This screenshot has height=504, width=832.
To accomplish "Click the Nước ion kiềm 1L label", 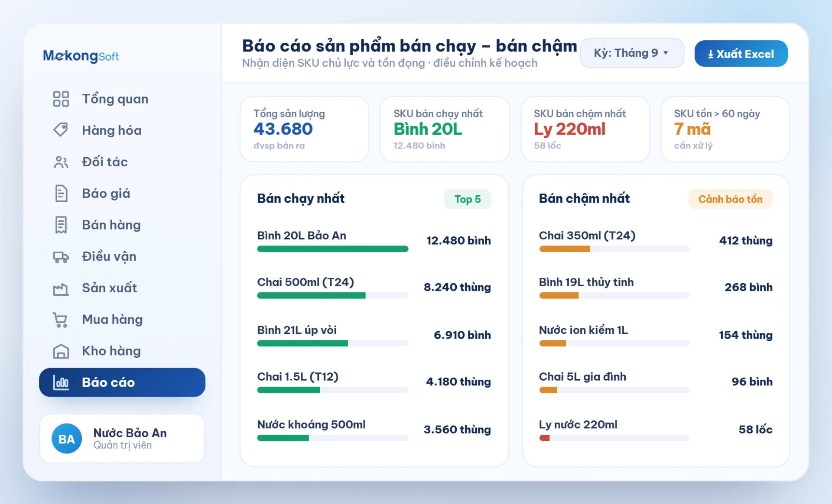I will click(583, 330).
